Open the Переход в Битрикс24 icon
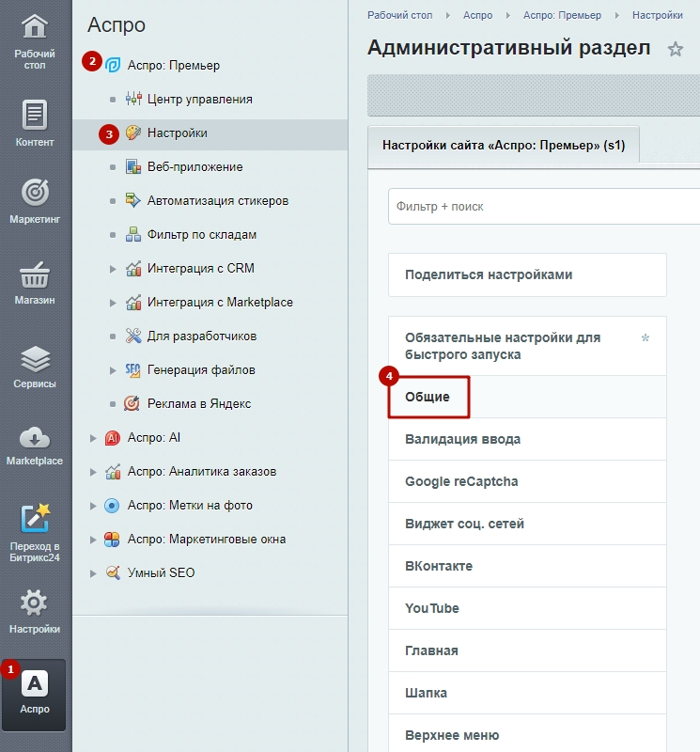 35,532
